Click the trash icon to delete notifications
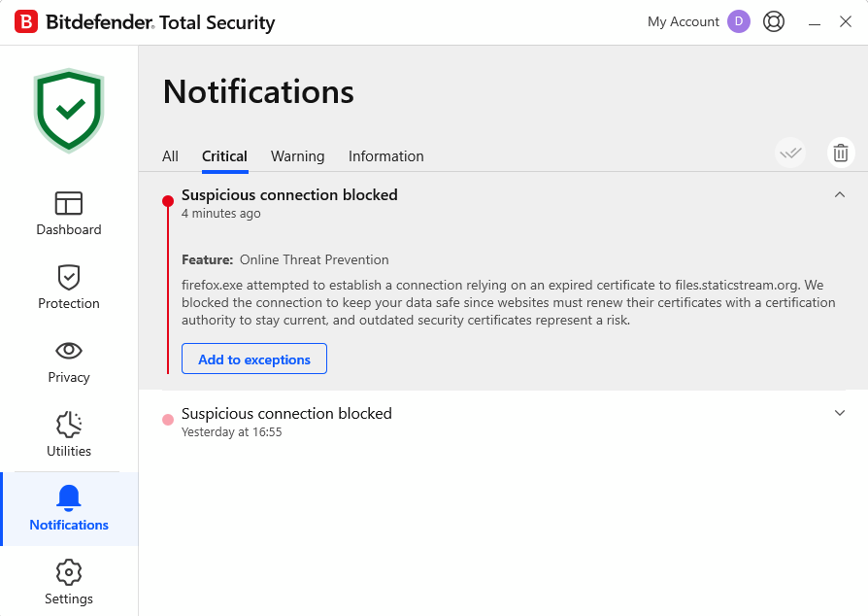 [841, 153]
